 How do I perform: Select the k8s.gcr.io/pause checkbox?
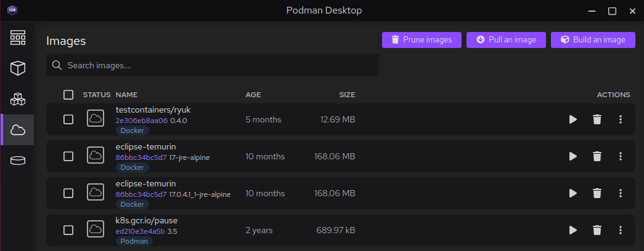click(x=68, y=230)
